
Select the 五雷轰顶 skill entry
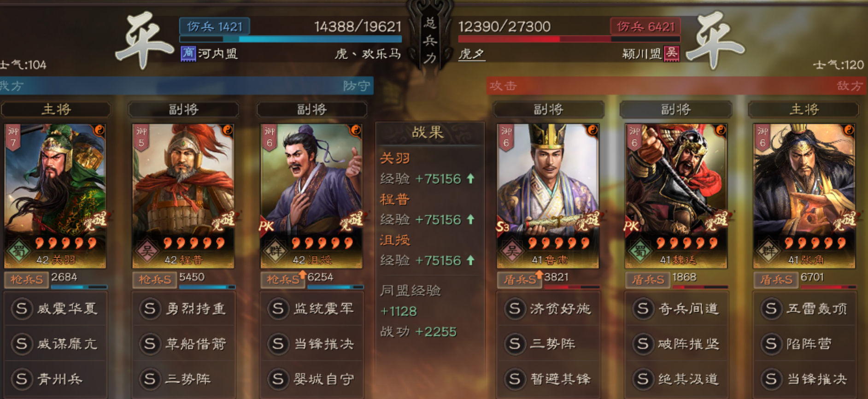tap(804, 308)
